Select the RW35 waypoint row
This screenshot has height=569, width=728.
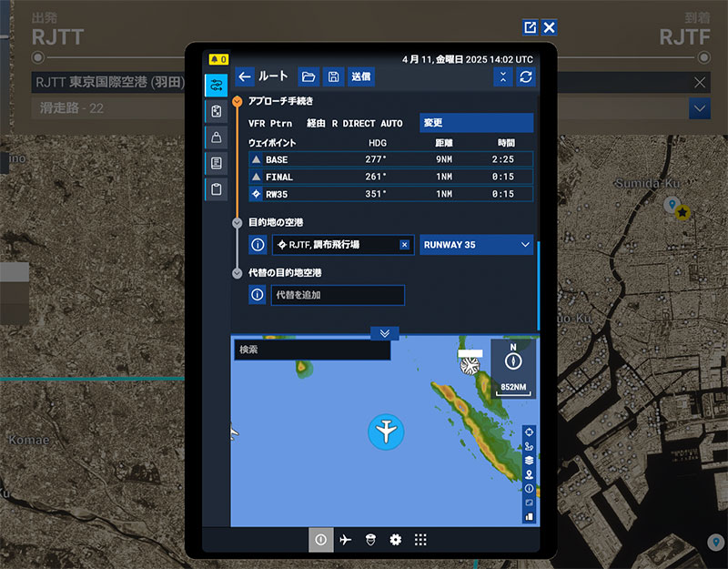coord(391,194)
